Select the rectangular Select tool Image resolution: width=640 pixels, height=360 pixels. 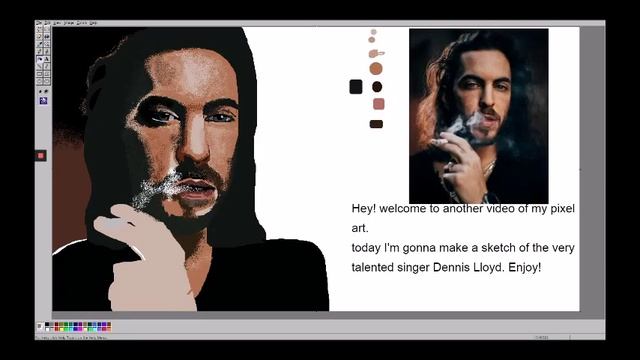pyautogui.click(x=47, y=29)
